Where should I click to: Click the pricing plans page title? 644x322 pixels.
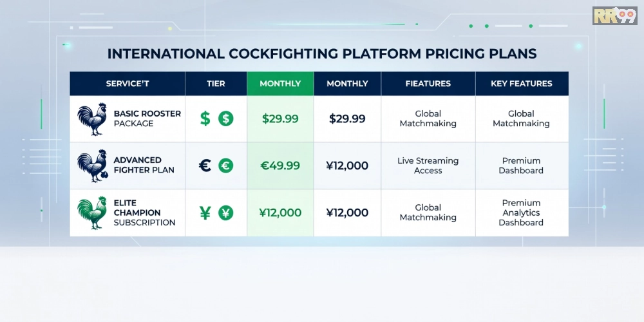322,53
